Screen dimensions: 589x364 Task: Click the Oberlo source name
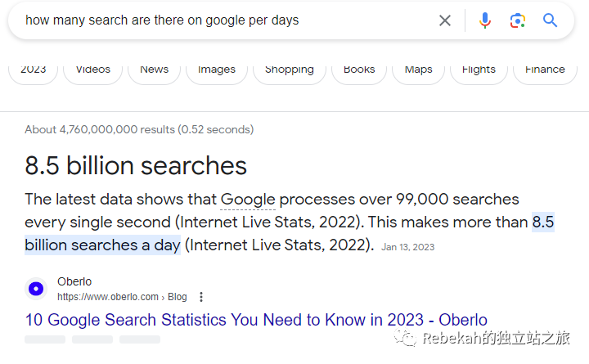pyautogui.click(x=74, y=281)
